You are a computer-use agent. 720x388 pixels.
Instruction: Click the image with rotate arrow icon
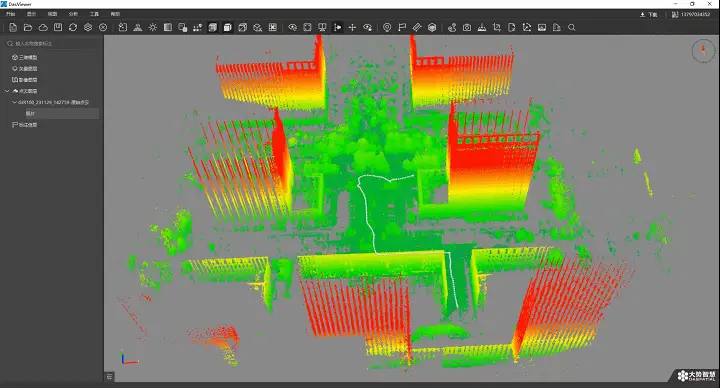click(x=527, y=28)
